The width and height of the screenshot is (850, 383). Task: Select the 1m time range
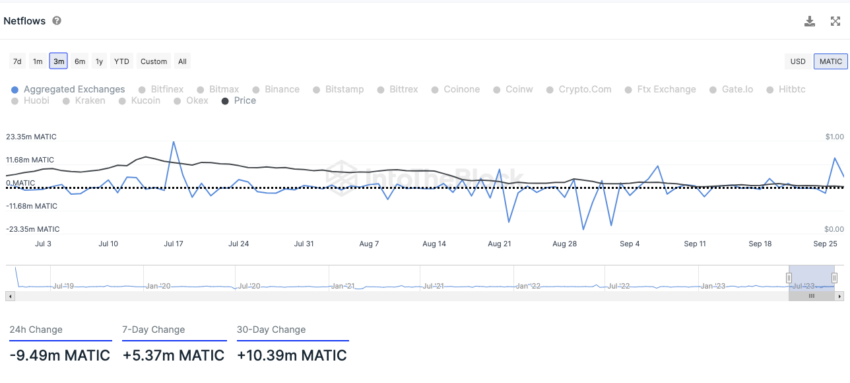tap(37, 61)
